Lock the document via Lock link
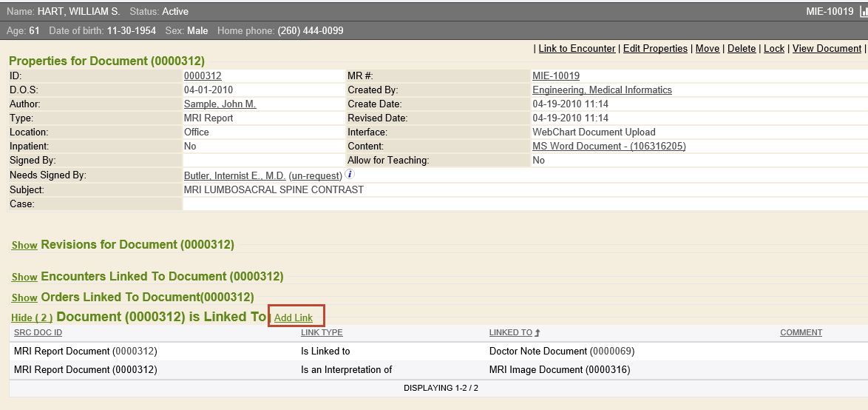 774,49
